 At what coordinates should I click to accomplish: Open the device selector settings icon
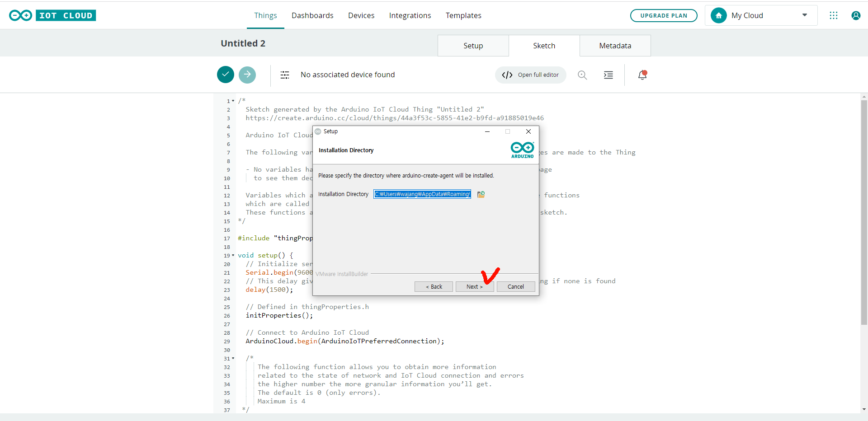click(285, 75)
